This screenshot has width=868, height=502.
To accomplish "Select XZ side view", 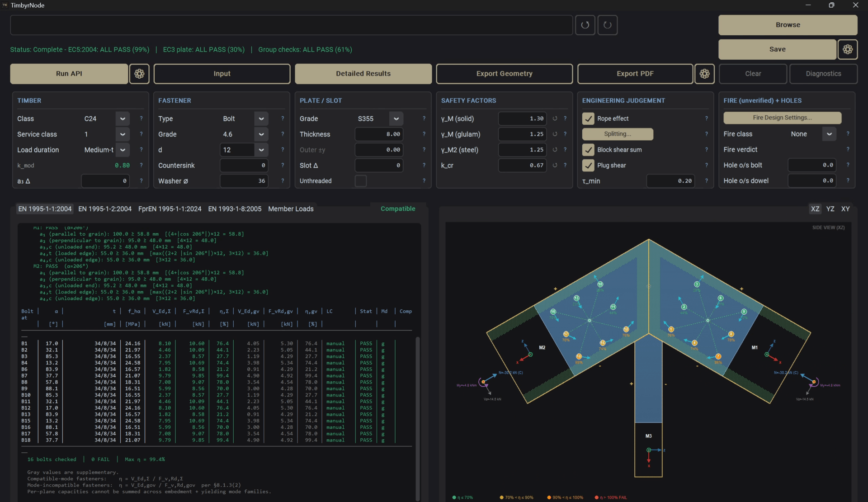I will coord(815,209).
